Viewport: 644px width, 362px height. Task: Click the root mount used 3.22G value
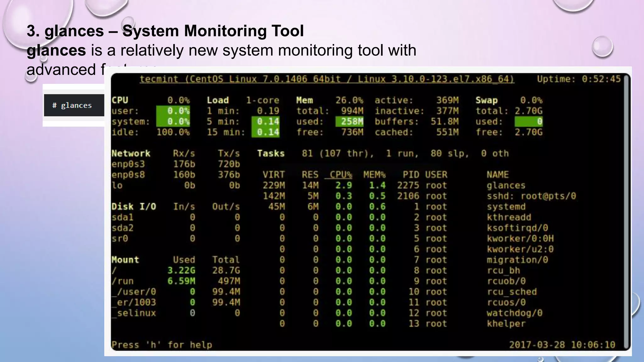pos(181,270)
